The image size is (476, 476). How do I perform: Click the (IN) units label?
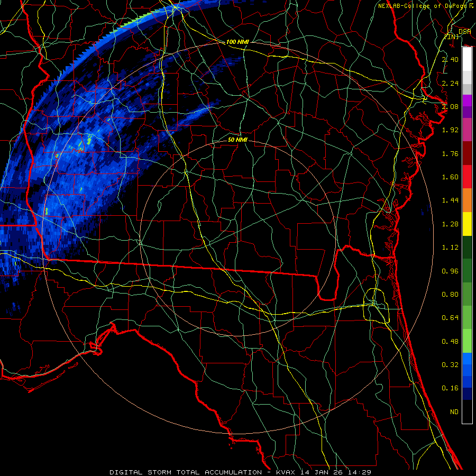pyautogui.click(x=452, y=36)
